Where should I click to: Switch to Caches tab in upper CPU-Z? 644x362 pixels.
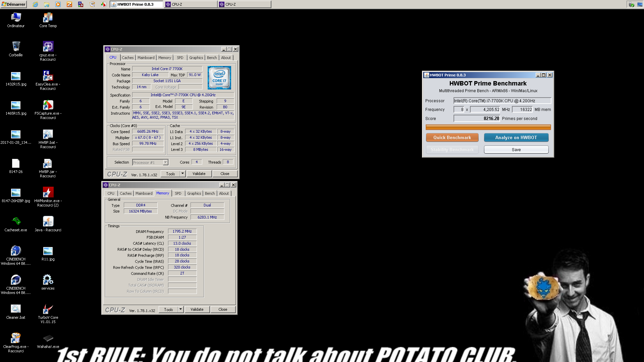[128, 58]
